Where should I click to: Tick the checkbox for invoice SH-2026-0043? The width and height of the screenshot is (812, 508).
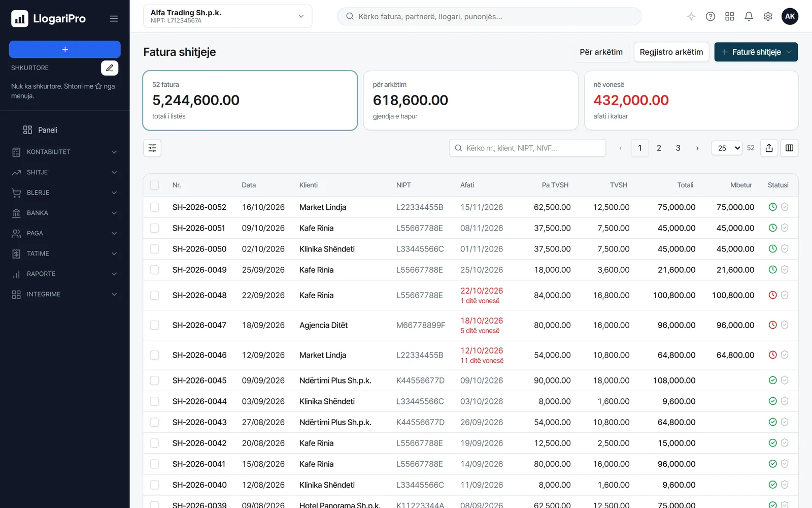(155, 422)
